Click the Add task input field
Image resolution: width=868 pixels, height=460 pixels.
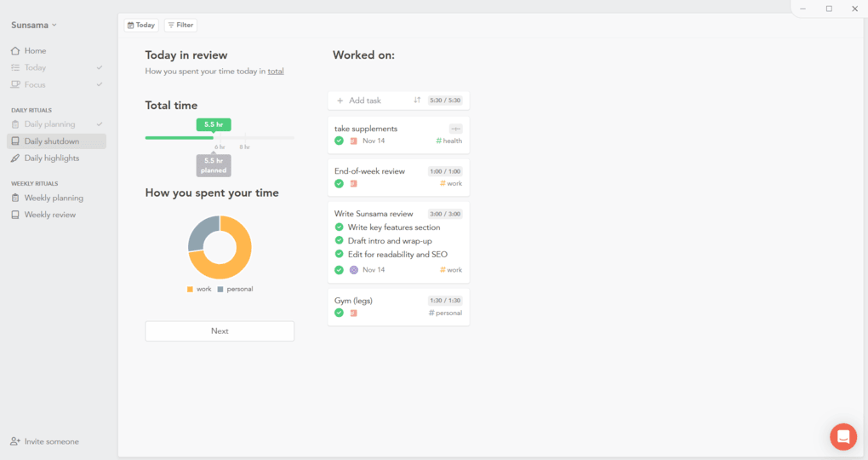point(374,101)
